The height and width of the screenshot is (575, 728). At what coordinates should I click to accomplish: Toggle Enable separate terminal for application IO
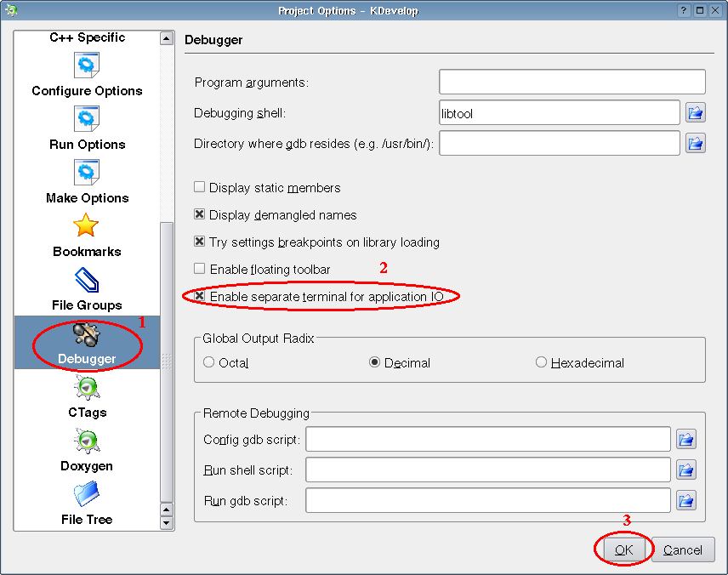(x=200, y=296)
